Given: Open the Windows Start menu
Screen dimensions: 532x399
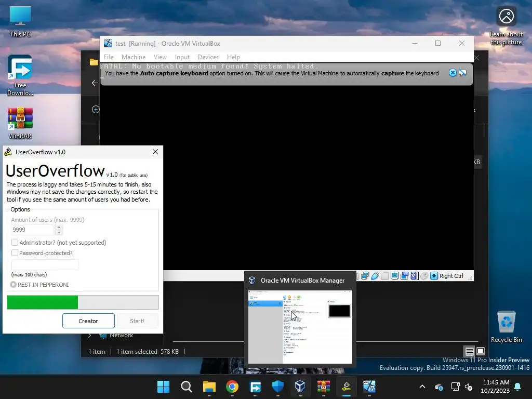Looking at the screenshot, I should click(163, 387).
